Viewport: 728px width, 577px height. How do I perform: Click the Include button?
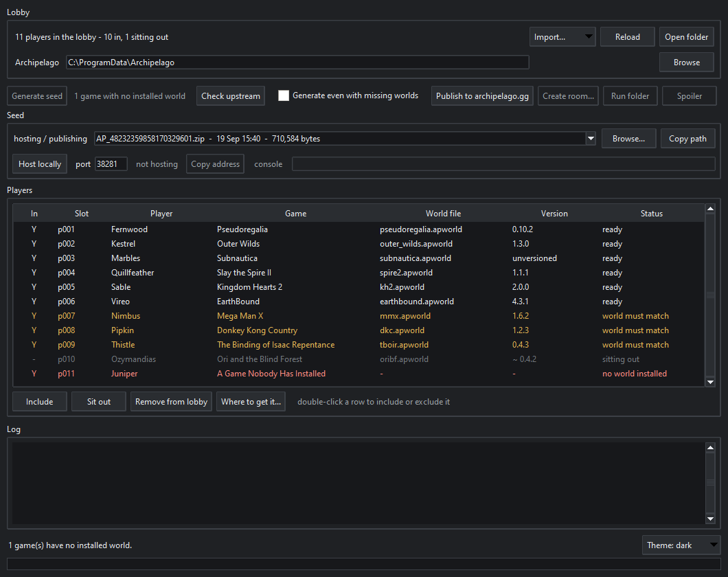[39, 402]
